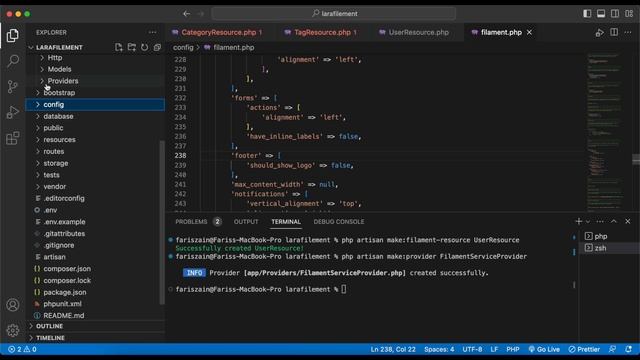Expand the database folder
Screen dimensions: 640x360
coord(95,116)
